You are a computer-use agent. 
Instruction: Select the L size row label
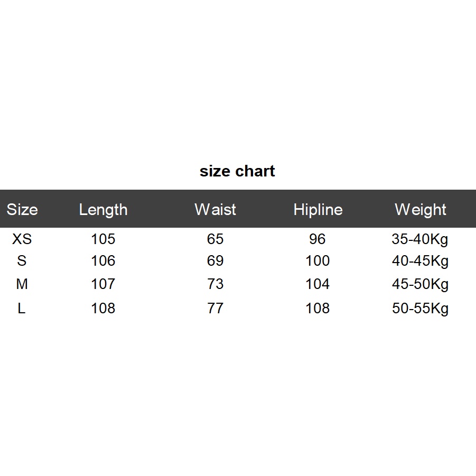click(x=22, y=309)
